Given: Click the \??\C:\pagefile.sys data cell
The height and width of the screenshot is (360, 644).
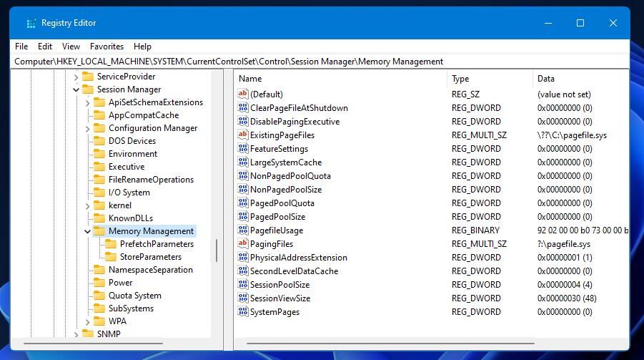Looking at the screenshot, I should click(572, 135).
